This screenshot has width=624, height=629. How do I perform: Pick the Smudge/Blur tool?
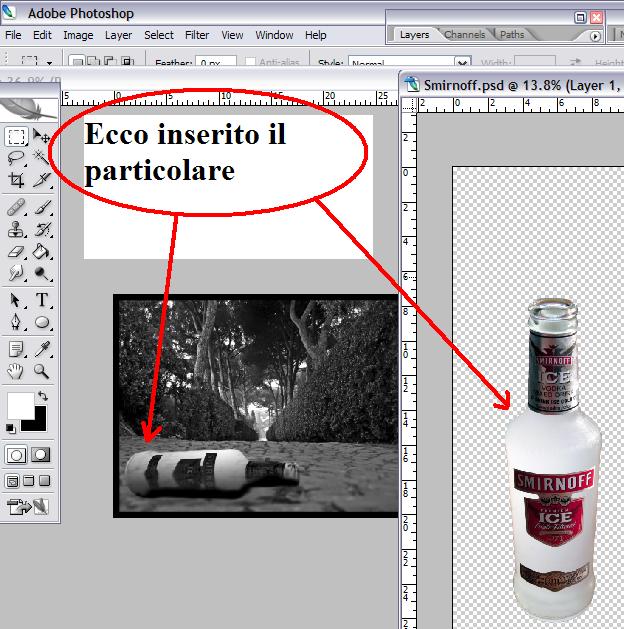(16, 274)
